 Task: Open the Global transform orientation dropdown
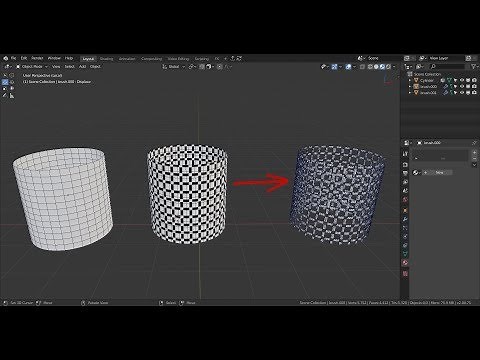(x=173, y=67)
